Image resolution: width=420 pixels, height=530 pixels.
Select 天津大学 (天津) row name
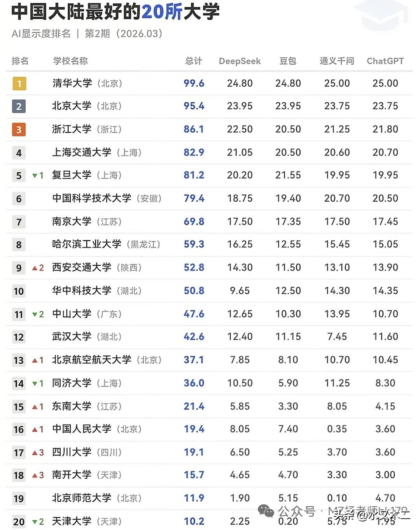[87, 521]
